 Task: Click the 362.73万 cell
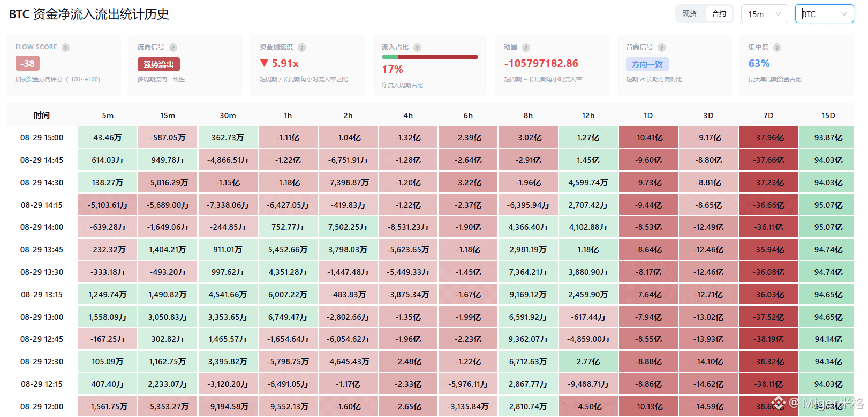click(228, 138)
